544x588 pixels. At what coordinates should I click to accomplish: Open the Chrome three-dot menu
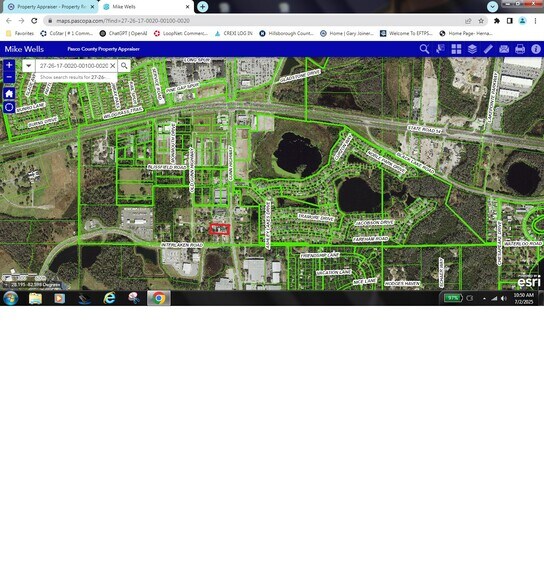point(535,21)
